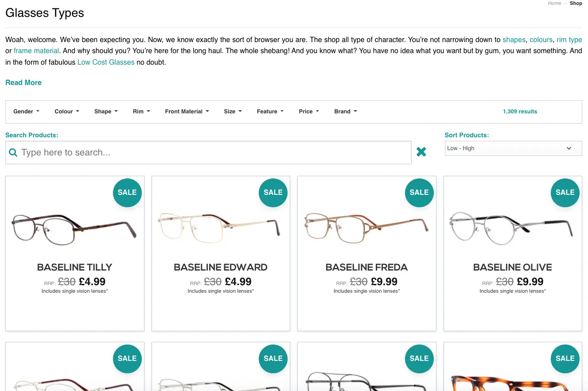Open the rim type link

pyautogui.click(x=569, y=39)
